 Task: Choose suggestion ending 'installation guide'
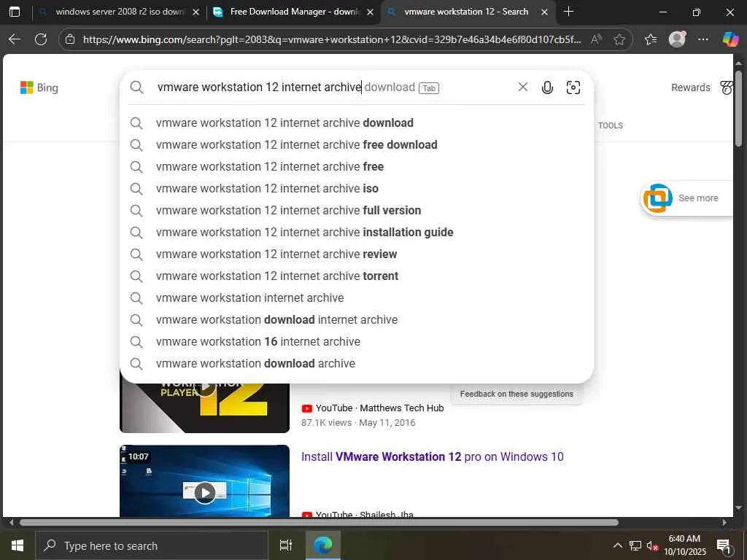point(356,233)
